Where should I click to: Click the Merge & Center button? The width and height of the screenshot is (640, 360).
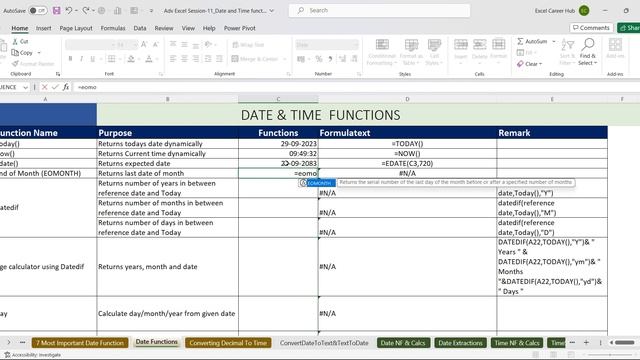point(255,59)
